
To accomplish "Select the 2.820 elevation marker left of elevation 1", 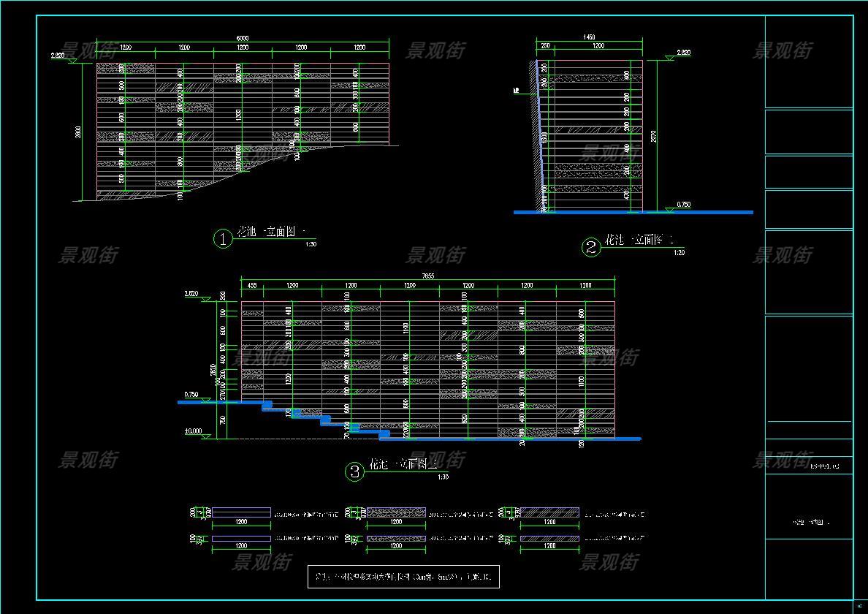I will [59, 56].
